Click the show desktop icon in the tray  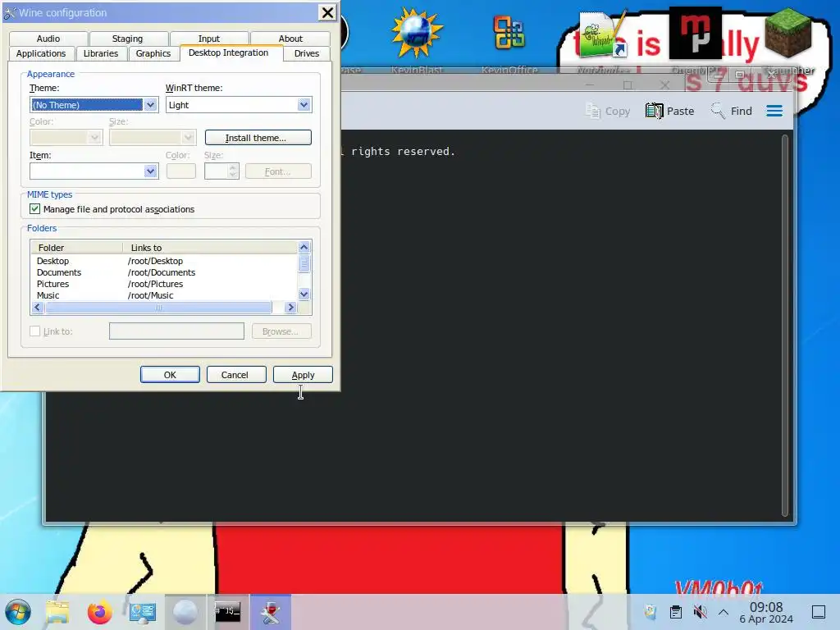[818, 612]
